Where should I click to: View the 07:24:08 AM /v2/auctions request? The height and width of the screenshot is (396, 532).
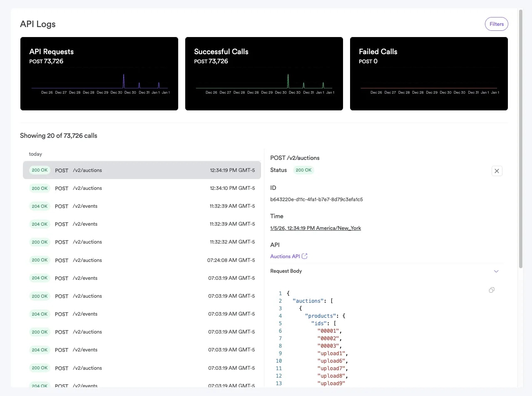pos(142,260)
